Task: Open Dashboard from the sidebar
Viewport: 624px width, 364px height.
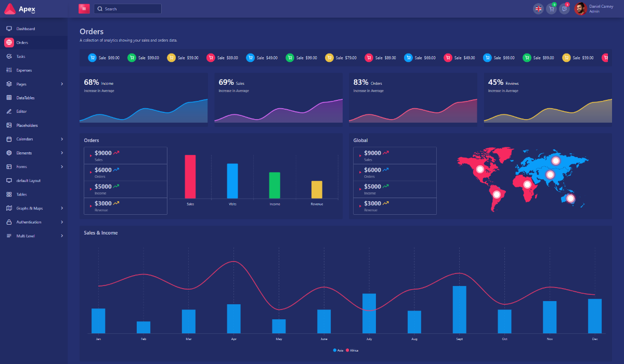Action: pos(34,29)
